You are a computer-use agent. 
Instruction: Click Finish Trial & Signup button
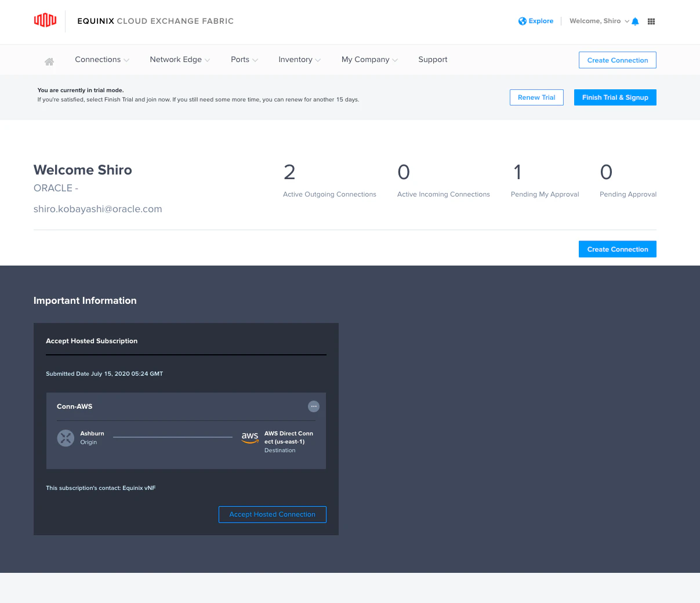615,97
